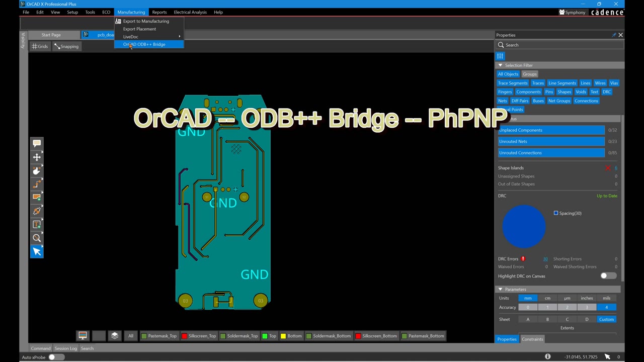Toggle the Auto xProbe switch
The image size is (644, 362).
point(56,357)
